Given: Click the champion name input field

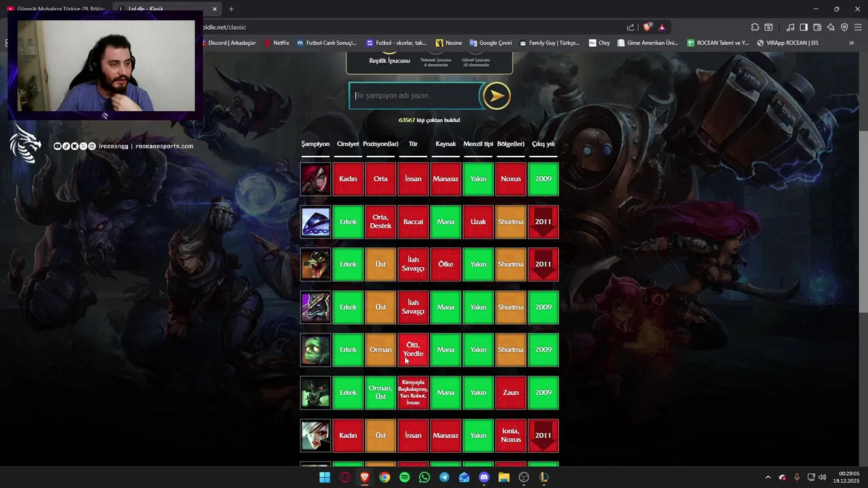Looking at the screenshot, I should click(415, 96).
